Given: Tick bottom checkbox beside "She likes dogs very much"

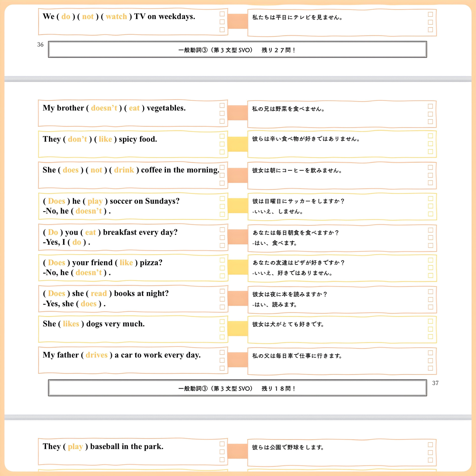Looking at the screenshot, I should coord(222,337).
